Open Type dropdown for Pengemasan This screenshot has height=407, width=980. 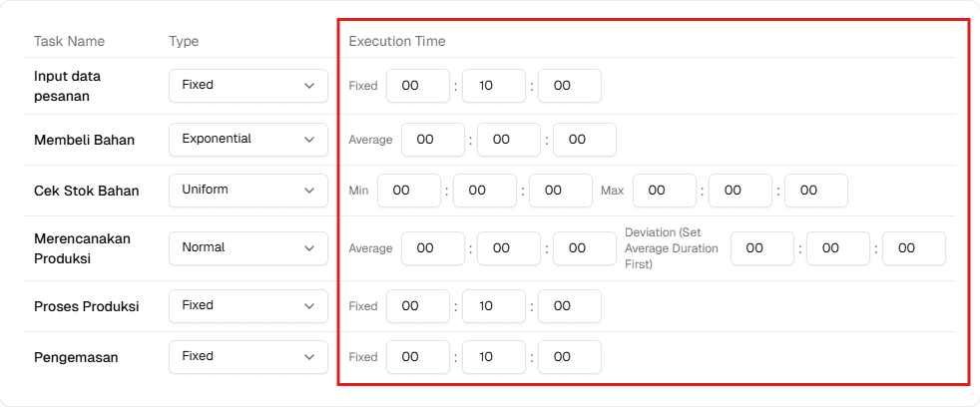click(247, 356)
